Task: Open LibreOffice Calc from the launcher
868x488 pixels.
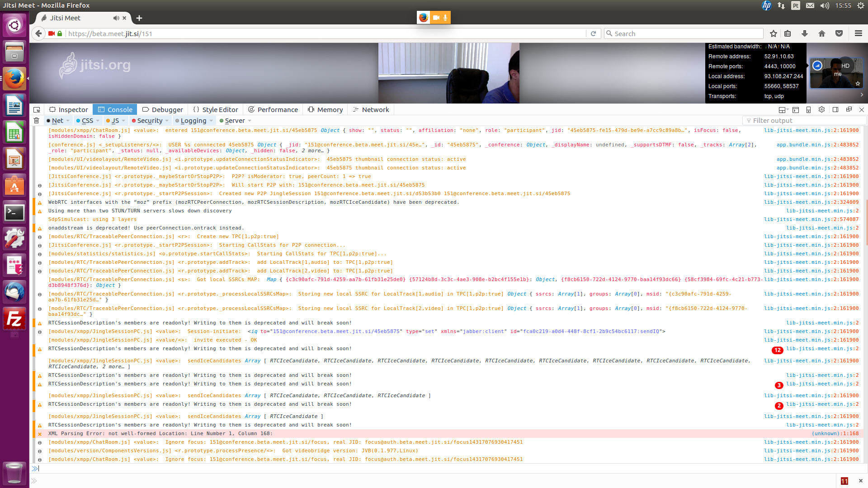Action: pyautogui.click(x=14, y=132)
